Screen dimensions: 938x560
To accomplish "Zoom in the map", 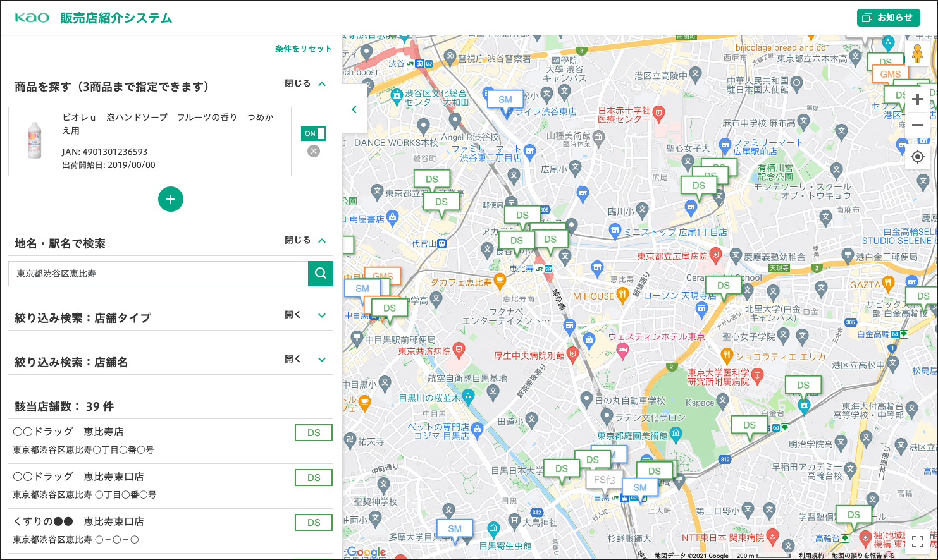I will [918, 99].
